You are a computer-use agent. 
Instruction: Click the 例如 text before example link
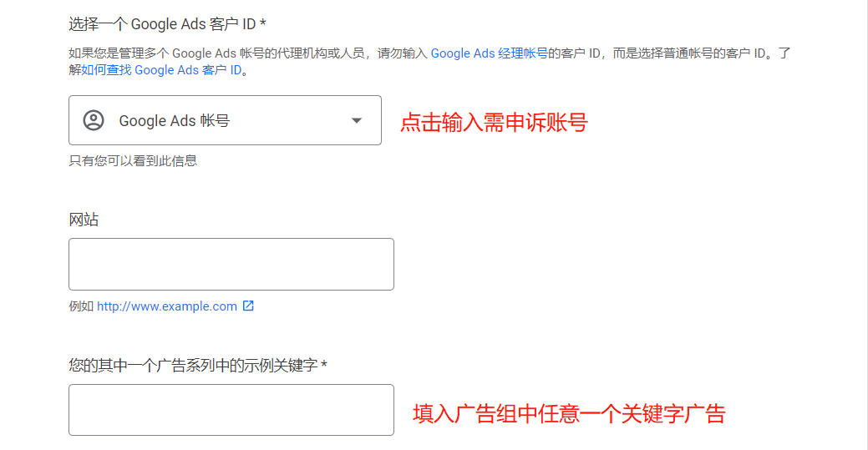81,306
